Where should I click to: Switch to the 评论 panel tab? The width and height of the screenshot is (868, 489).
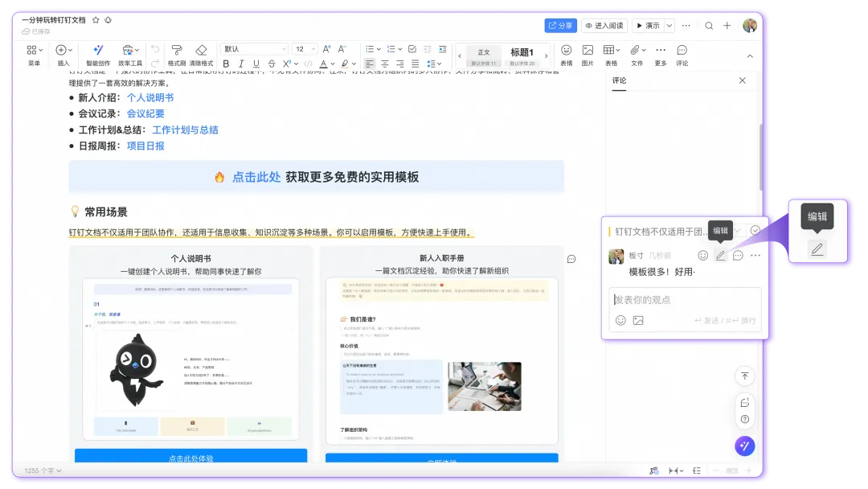(619, 81)
